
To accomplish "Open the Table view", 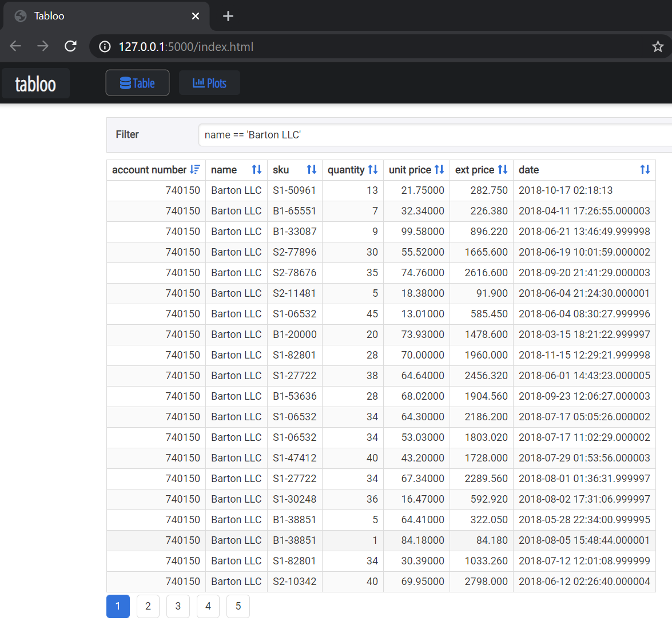I will [x=137, y=83].
